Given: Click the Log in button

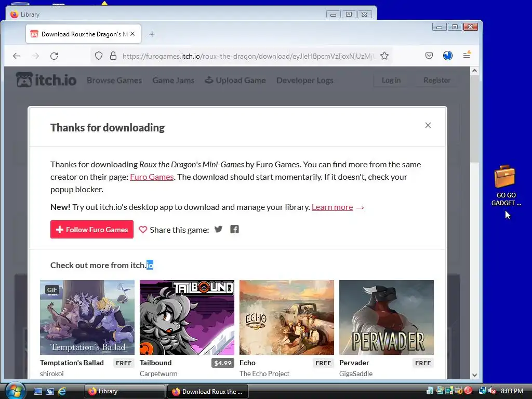Looking at the screenshot, I should (x=391, y=80).
